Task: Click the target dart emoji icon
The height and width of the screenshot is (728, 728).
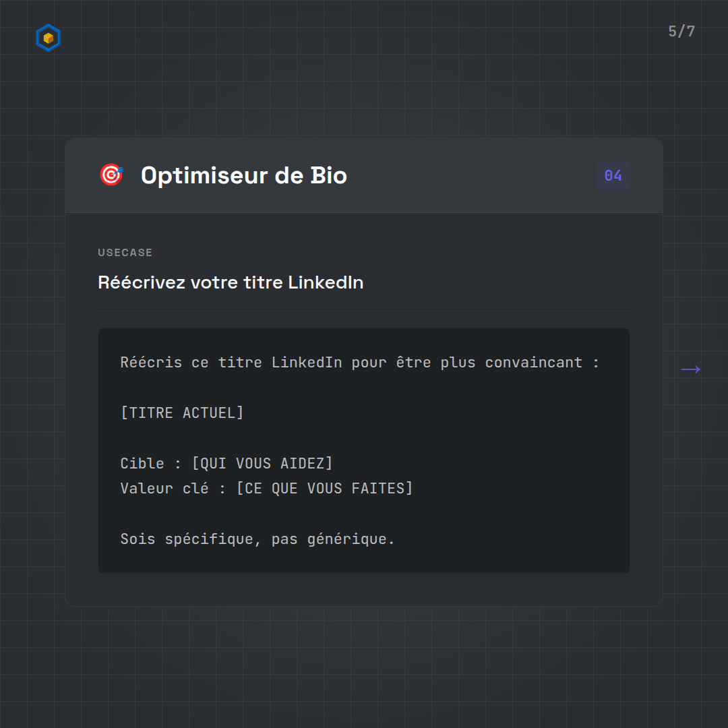Action: coord(111,175)
